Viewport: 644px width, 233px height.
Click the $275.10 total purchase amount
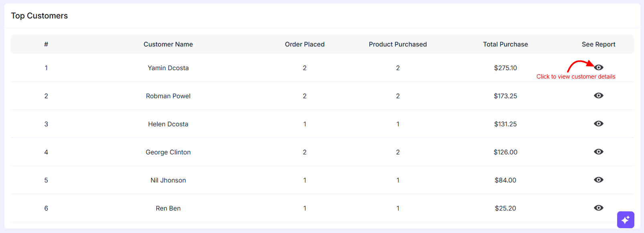(505, 68)
